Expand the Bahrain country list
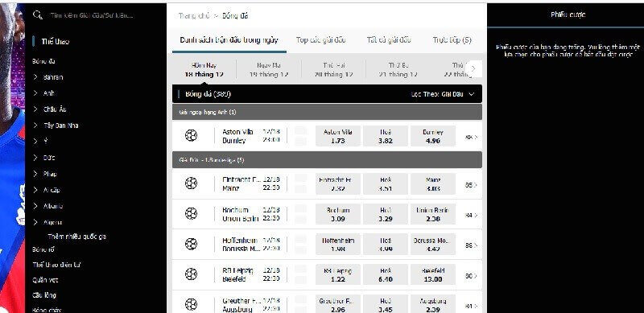Viewport: 644px width, 313px height. click(35, 77)
